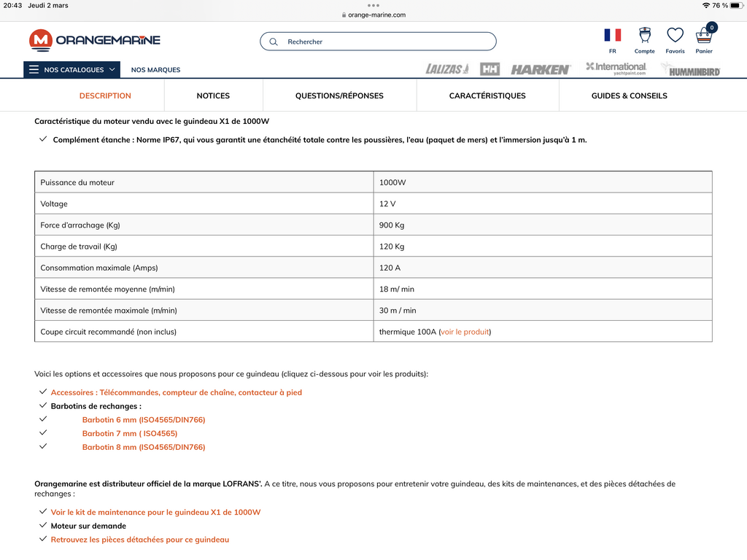Click 'Voltage' row label

pyautogui.click(x=54, y=204)
